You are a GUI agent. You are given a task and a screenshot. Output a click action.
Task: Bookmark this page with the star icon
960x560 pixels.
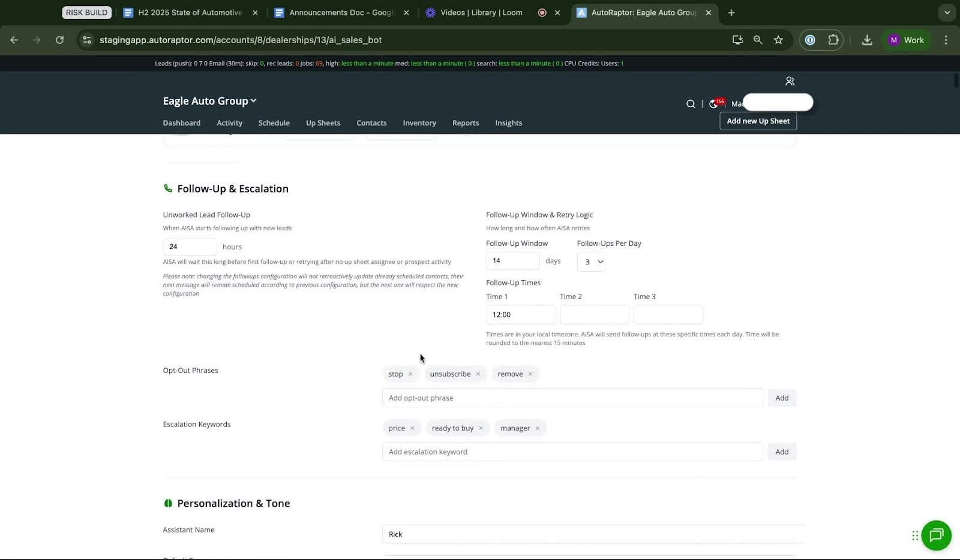click(778, 40)
